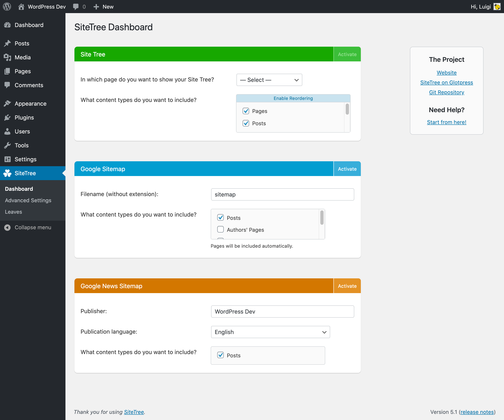This screenshot has width=504, height=420.
Task: Open SiteTree on Glotpress link
Action: point(446,82)
